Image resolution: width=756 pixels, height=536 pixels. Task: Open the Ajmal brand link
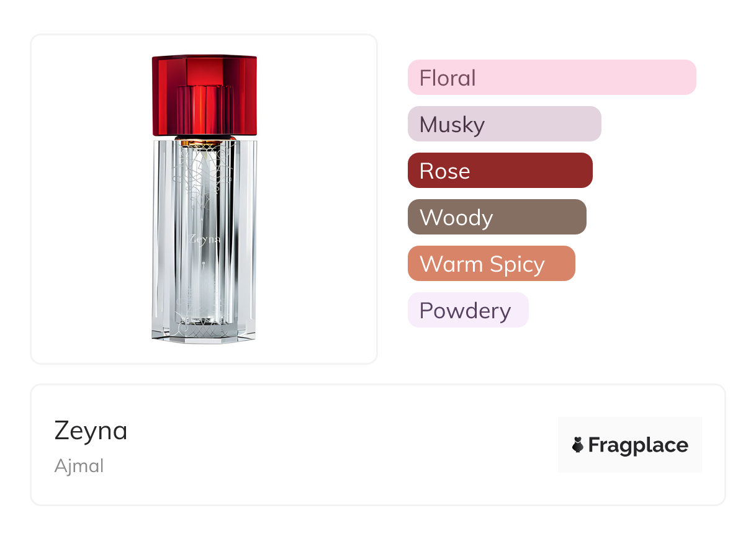pyautogui.click(x=79, y=465)
